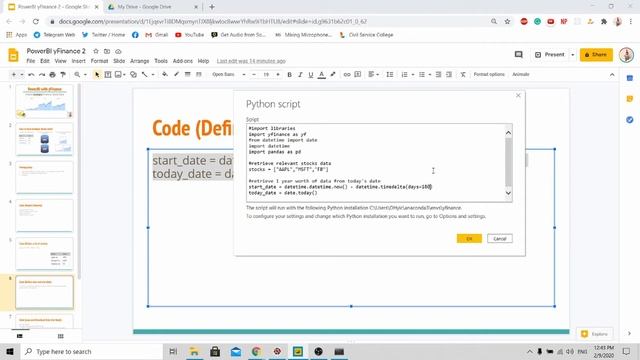Open the Help menu
Screen dimensions: 640x360
click(203, 61)
